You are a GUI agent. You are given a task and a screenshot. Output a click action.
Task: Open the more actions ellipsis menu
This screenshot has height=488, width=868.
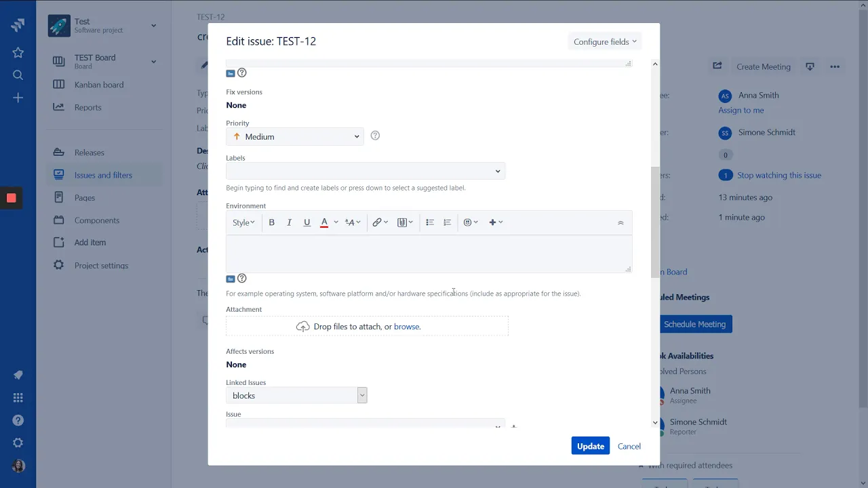(x=835, y=66)
